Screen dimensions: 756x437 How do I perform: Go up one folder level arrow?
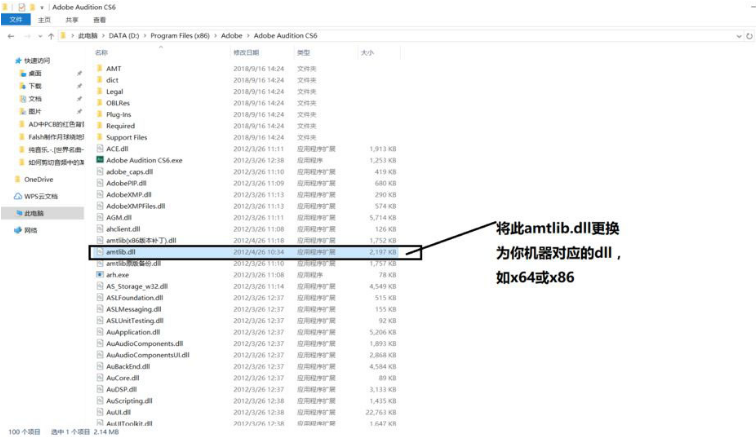(x=51, y=36)
